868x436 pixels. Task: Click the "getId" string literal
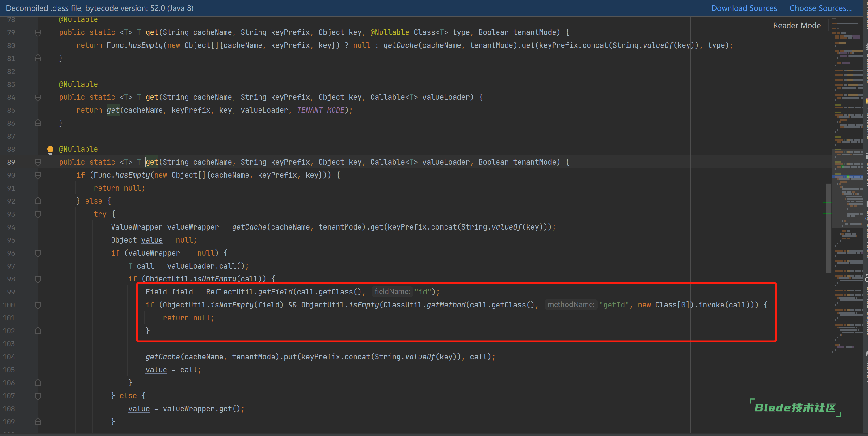(x=614, y=305)
